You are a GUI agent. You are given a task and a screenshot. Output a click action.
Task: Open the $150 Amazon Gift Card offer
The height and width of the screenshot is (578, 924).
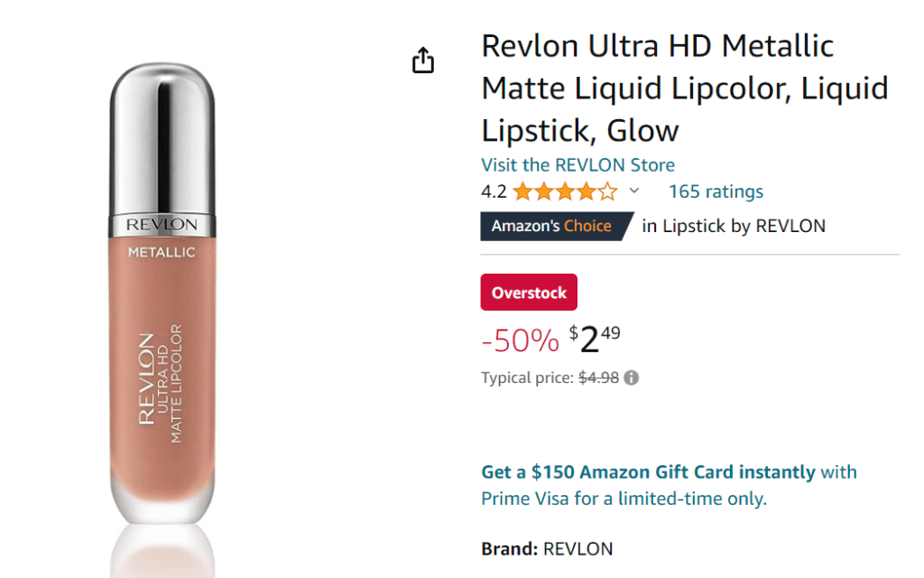tap(648, 471)
